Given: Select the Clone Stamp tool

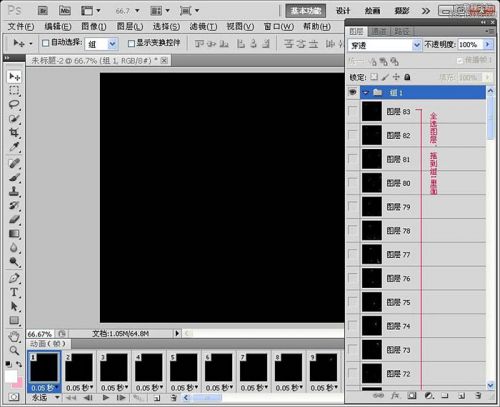Looking at the screenshot, I should [x=14, y=191].
